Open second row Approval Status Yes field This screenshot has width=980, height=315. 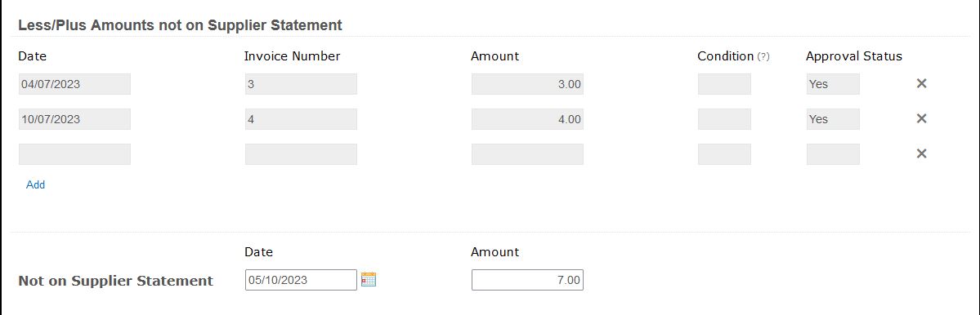[833, 119]
